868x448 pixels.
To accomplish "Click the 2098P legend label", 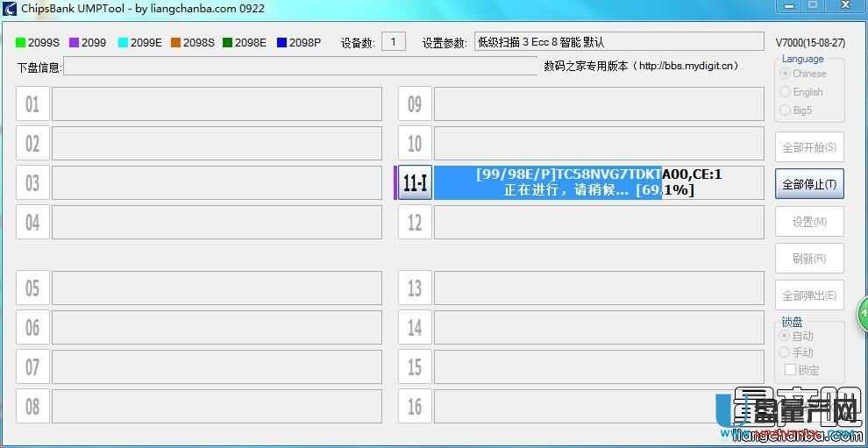I will coord(304,42).
